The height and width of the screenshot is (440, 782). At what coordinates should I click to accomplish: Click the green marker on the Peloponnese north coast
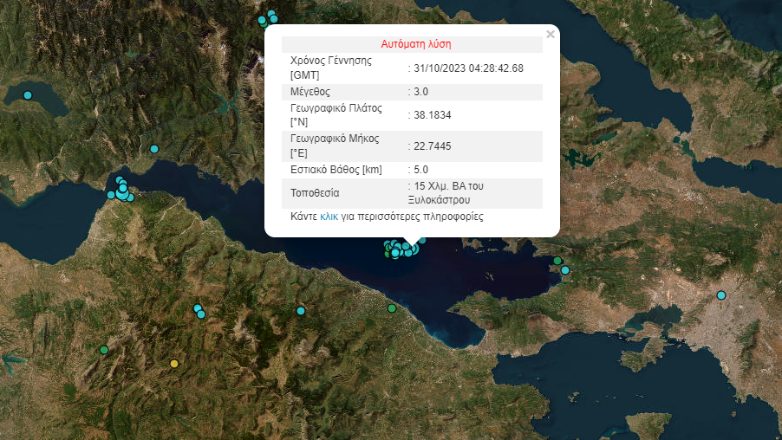click(x=392, y=309)
